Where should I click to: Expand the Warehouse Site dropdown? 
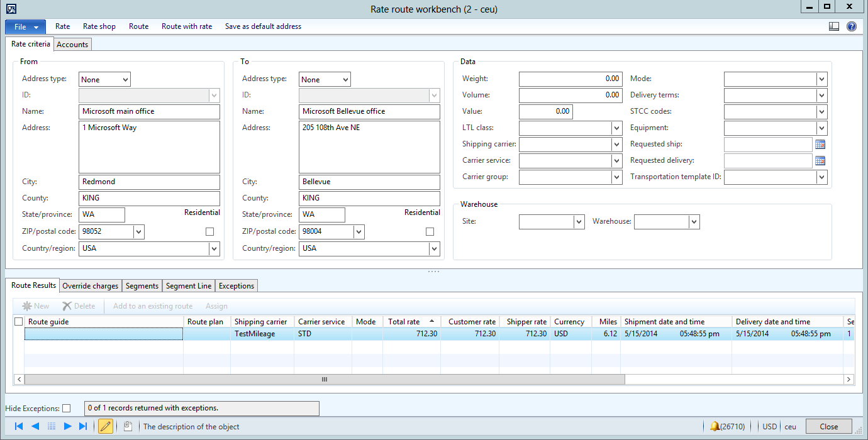coord(579,222)
